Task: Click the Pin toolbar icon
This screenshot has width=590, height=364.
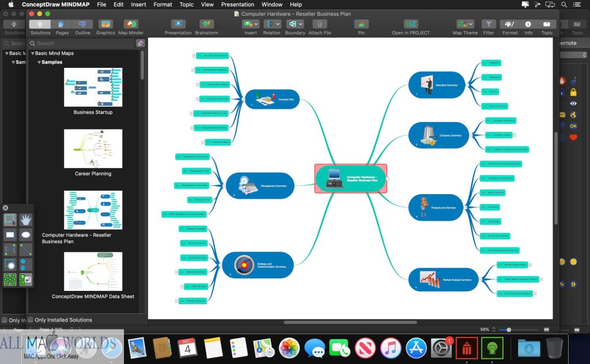Action: coord(361,24)
